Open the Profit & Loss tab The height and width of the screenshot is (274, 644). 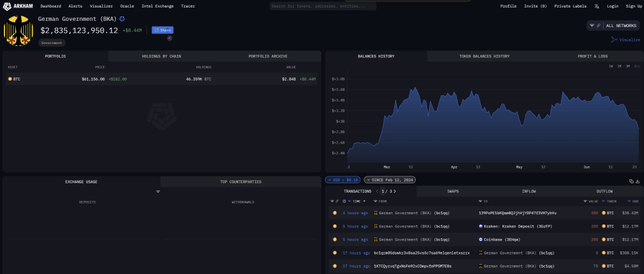click(x=592, y=56)
